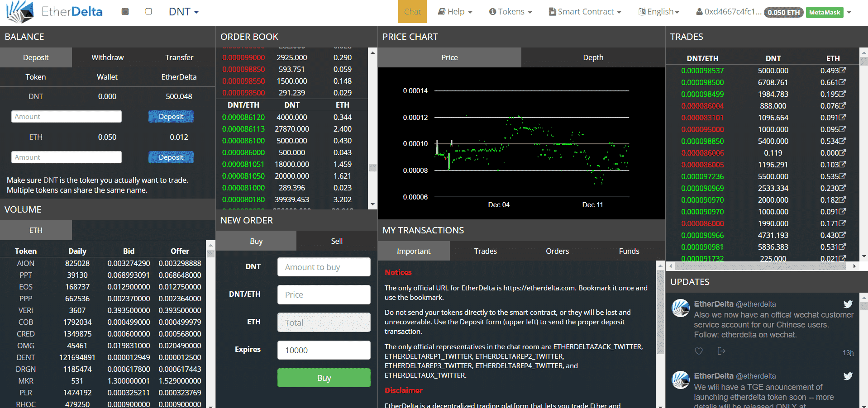Expand the Tokens menu
The height and width of the screenshot is (408, 868).
point(510,12)
